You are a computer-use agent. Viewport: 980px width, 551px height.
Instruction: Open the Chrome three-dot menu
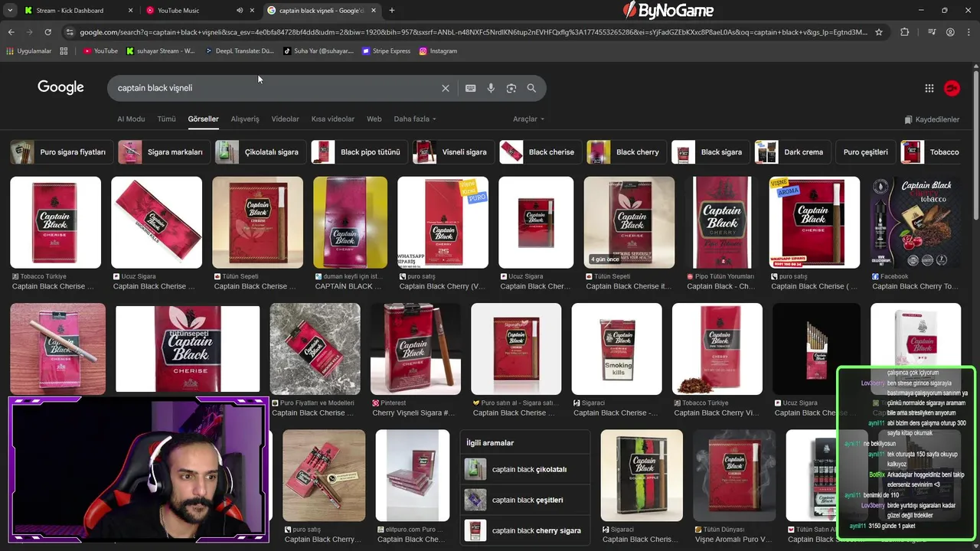pos(969,32)
